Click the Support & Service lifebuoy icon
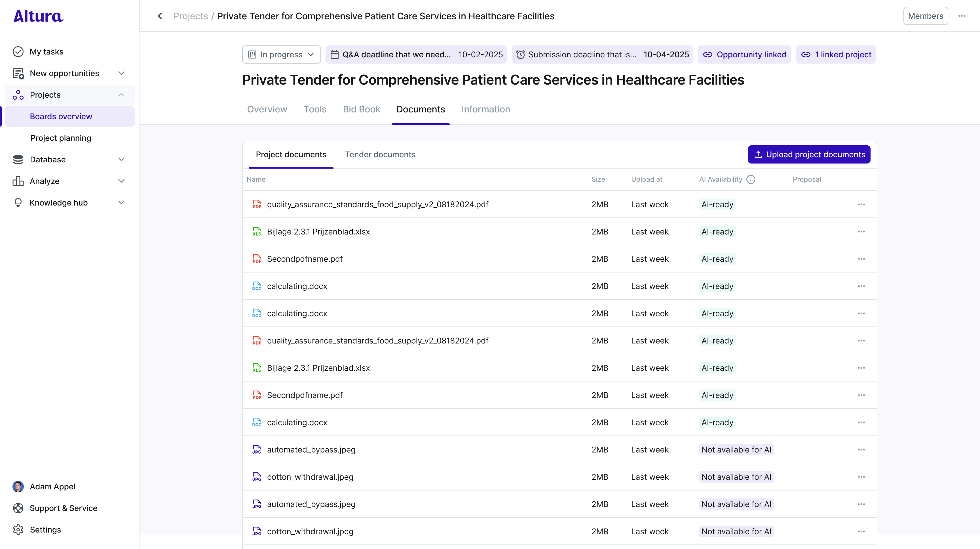 (18, 508)
